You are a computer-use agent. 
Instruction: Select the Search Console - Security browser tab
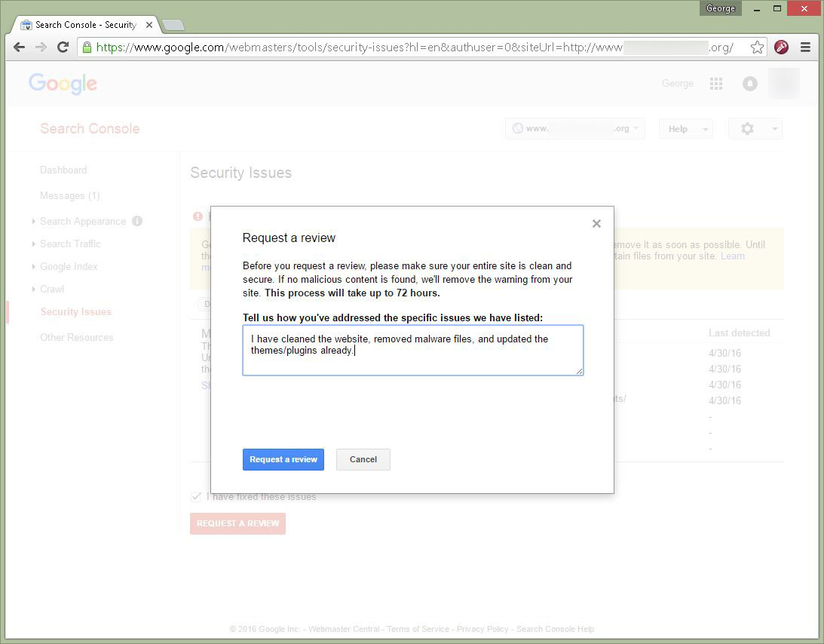click(x=86, y=25)
